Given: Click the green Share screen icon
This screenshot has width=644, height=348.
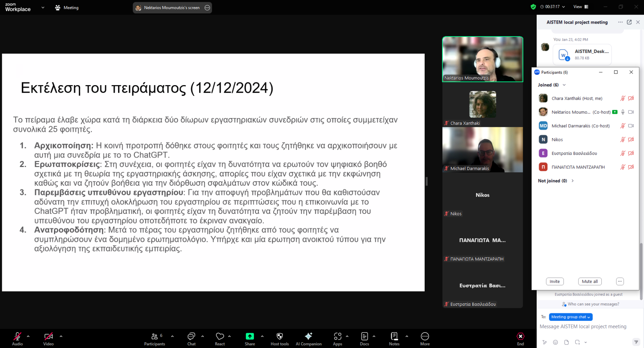Looking at the screenshot, I should point(250,336).
